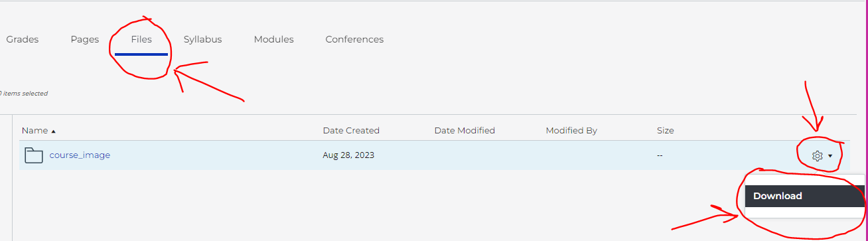Click the sort arrow next to Name

pos(53,131)
